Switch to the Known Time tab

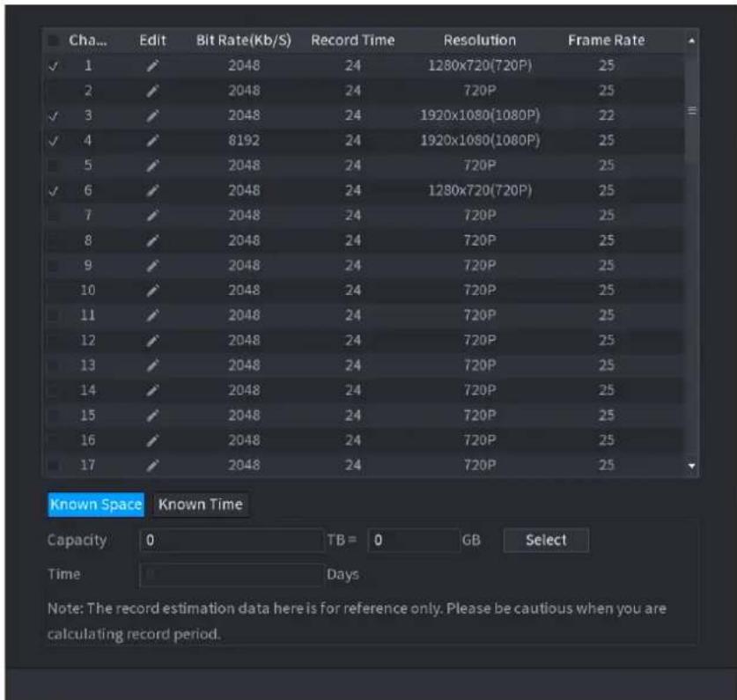(x=201, y=505)
